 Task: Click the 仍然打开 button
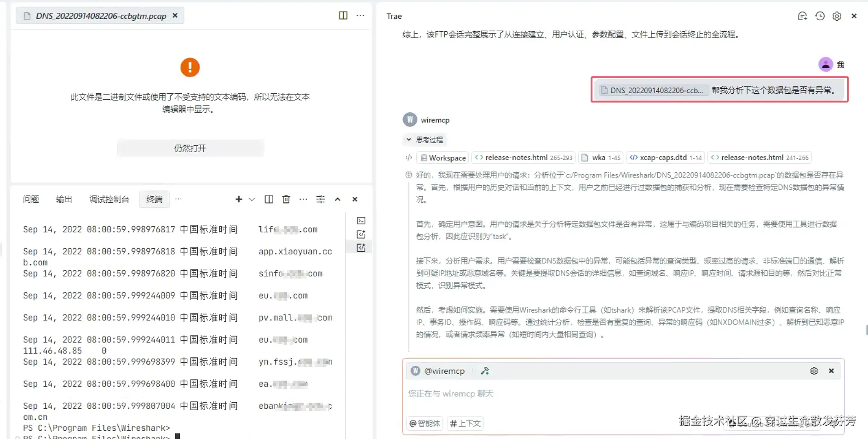click(190, 148)
